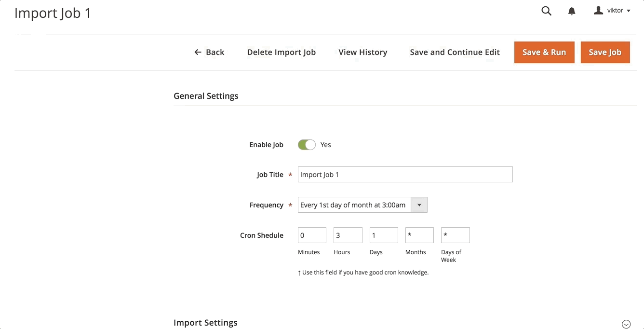Open the viktor account menu
Image resolution: width=644 pixels, height=329 pixels.
pos(612,11)
